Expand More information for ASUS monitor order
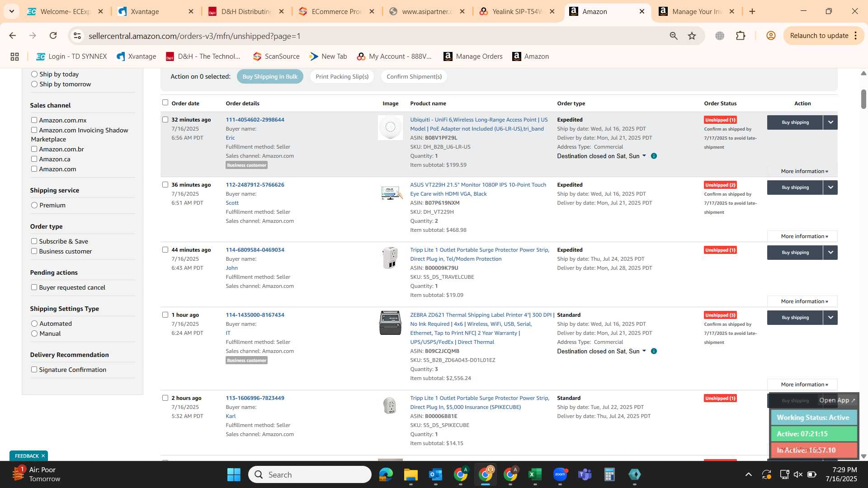The image size is (868, 488). pos(802,236)
